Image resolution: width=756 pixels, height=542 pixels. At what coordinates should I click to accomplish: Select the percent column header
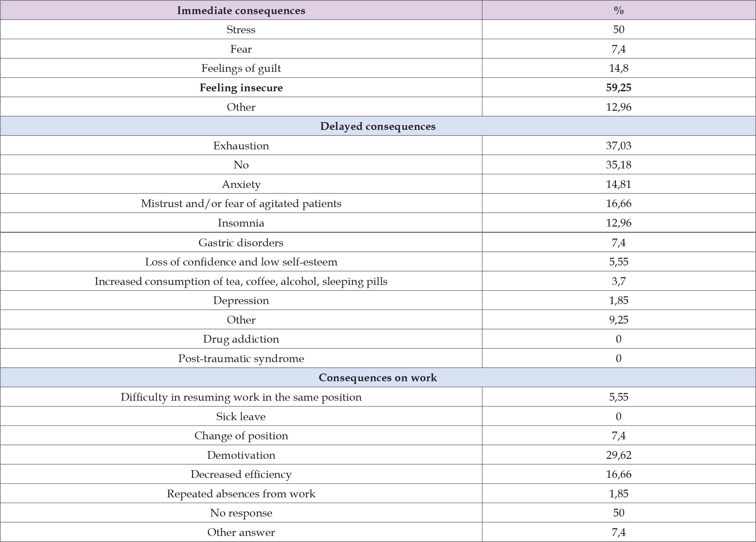[x=618, y=10]
